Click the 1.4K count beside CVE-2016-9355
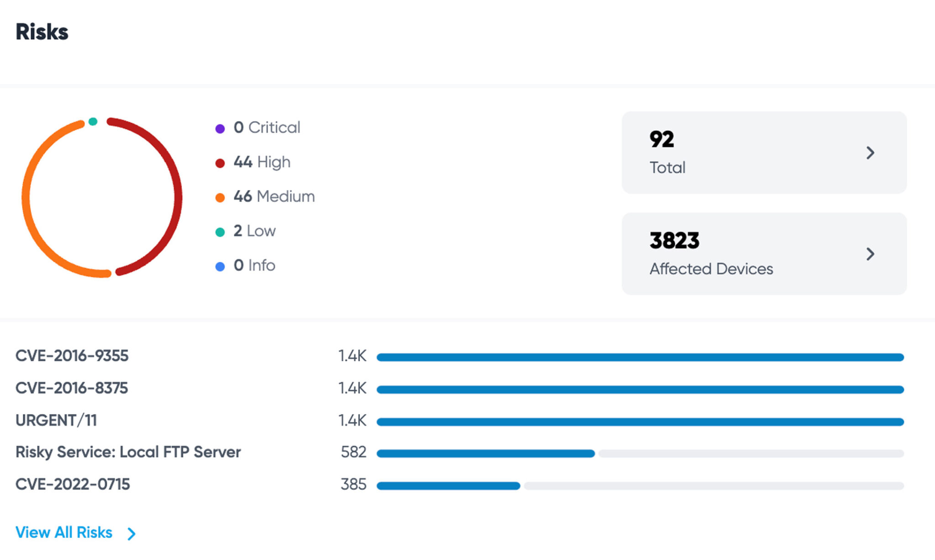935x560 pixels. pos(352,356)
